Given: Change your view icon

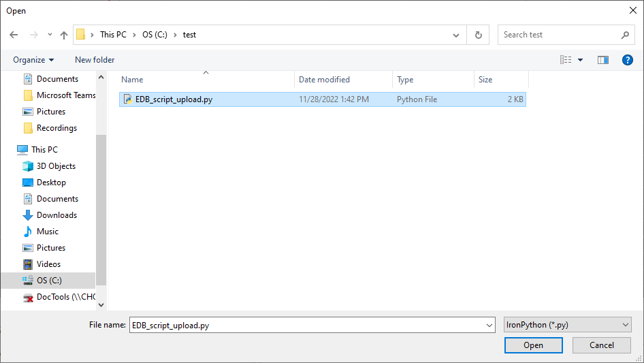Looking at the screenshot, I should pos(566,60).
